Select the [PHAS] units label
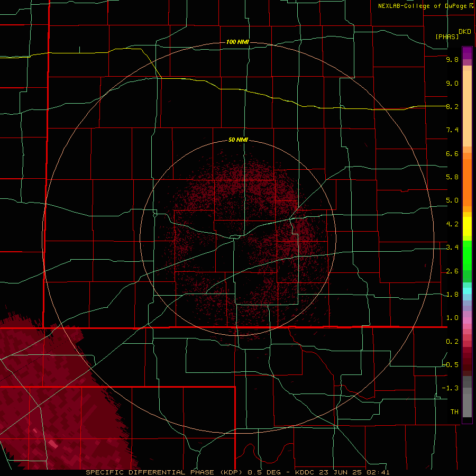The height and width of the screenshot is (476, 476). tap(447, 36)
